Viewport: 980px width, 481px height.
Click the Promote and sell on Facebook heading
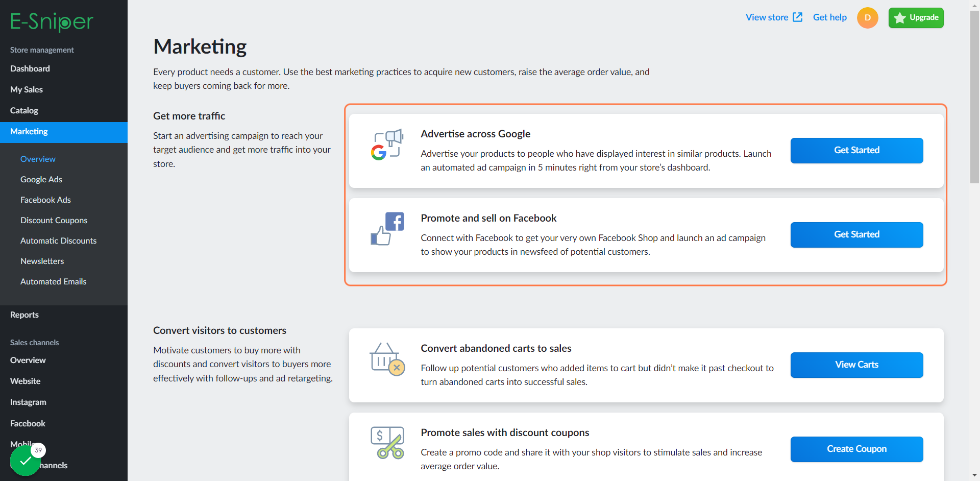point(488,218)
